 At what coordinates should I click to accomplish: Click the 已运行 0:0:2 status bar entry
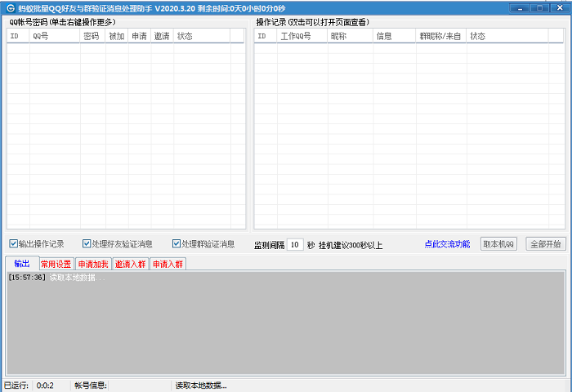[x=29, y=385]
